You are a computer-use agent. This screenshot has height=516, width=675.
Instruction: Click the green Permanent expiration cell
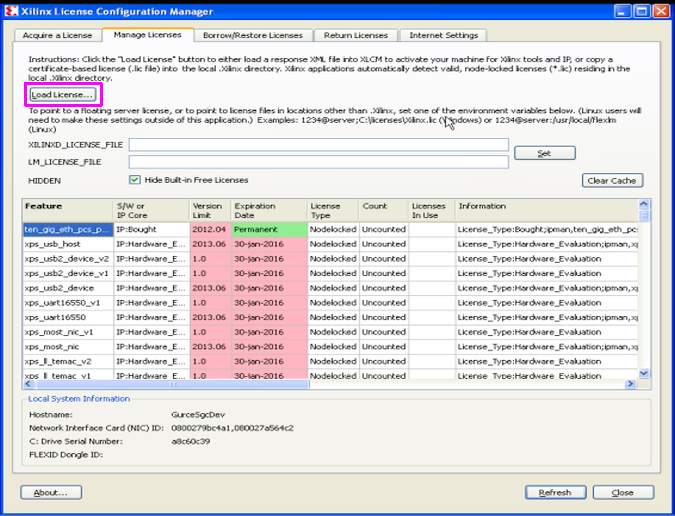[269, 229]
